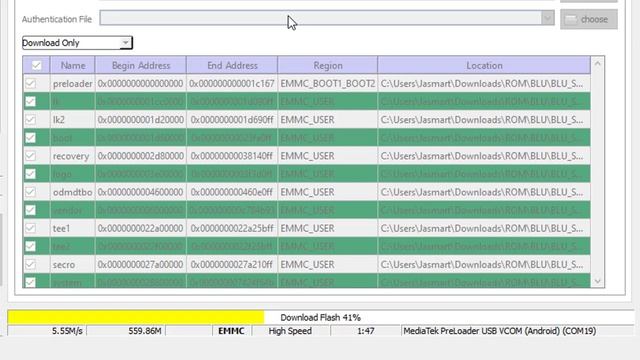
Task: Click end address 0x0000000022a25bff
Action: pos(232,228)
